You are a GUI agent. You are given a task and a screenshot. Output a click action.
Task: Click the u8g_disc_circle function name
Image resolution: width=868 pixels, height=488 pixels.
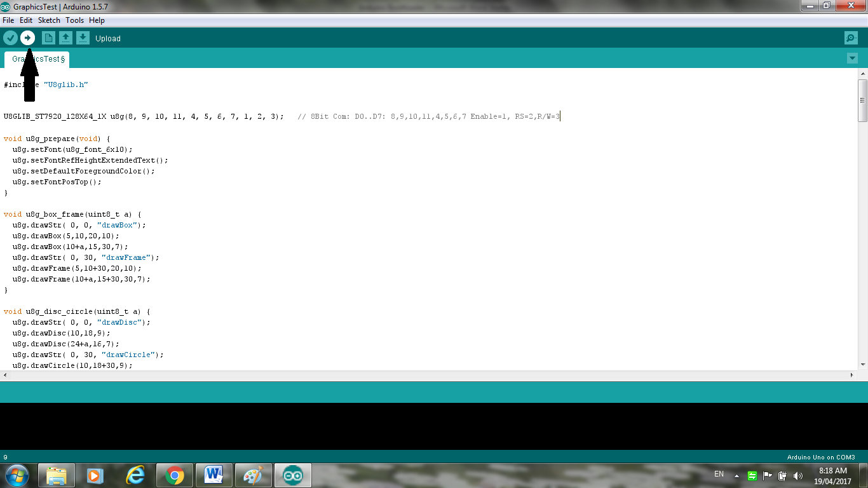tap(60, 311)
